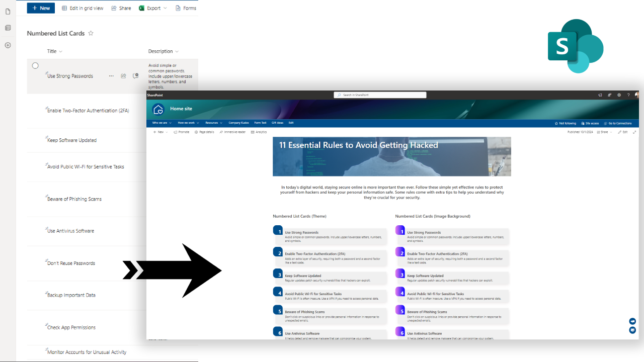Open the Backup Important Data list item

click(71, 295)
